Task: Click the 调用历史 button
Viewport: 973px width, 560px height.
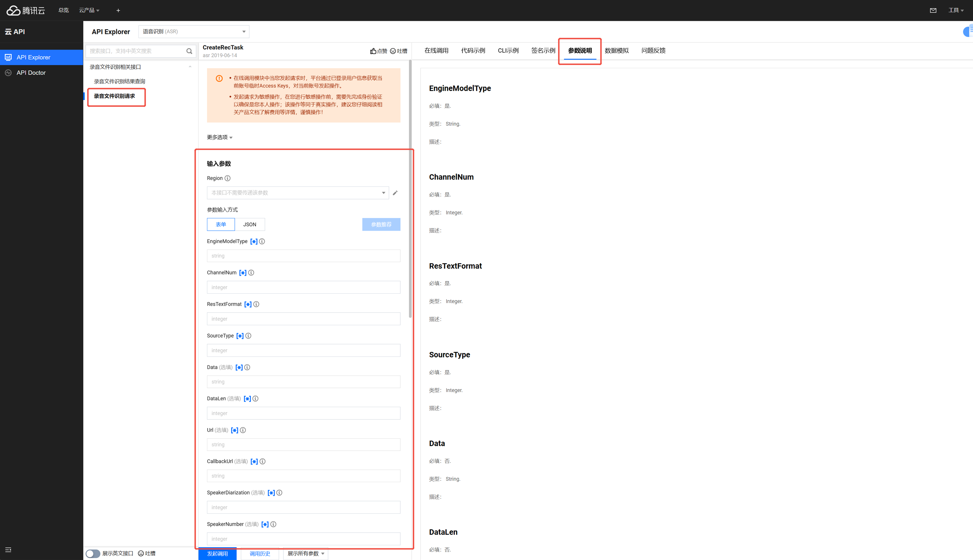Action: click(x=259, y=553)
